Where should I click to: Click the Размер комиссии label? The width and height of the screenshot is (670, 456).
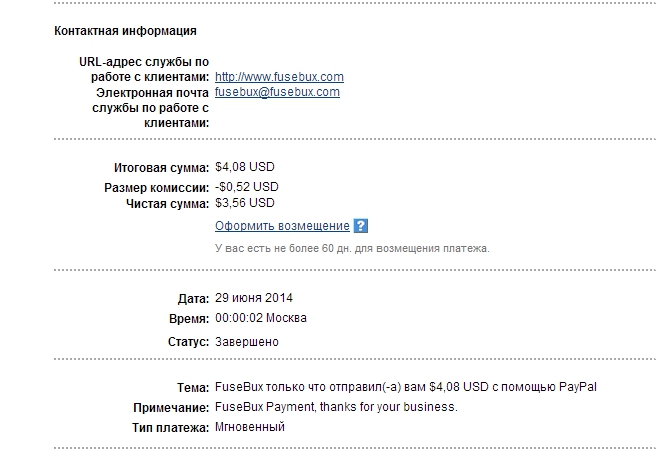point(157,187)
